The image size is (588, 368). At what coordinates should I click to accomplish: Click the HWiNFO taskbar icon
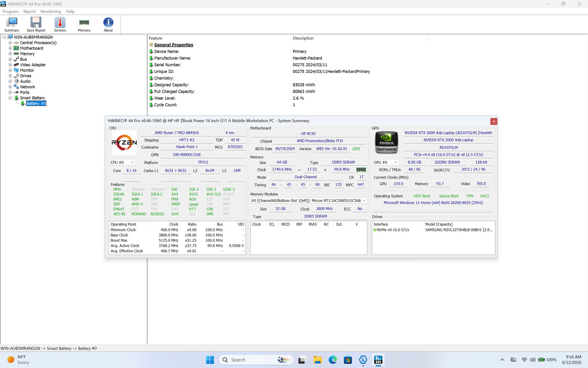tap(378, 360)
